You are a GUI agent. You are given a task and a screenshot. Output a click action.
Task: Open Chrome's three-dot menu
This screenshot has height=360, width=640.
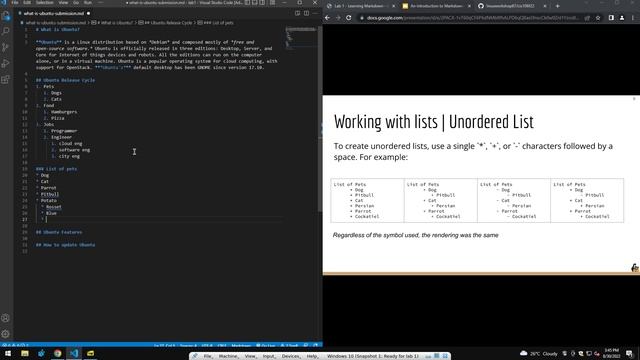click(633, 18)
